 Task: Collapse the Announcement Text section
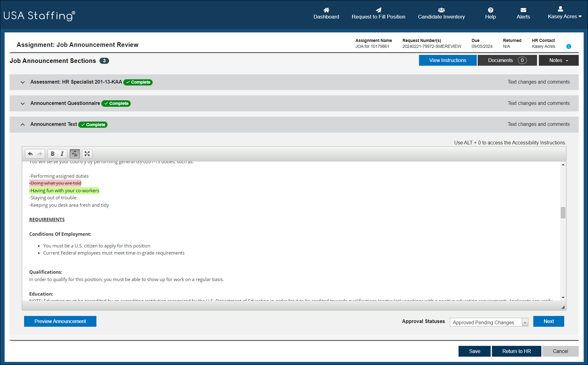coord(23,124)
